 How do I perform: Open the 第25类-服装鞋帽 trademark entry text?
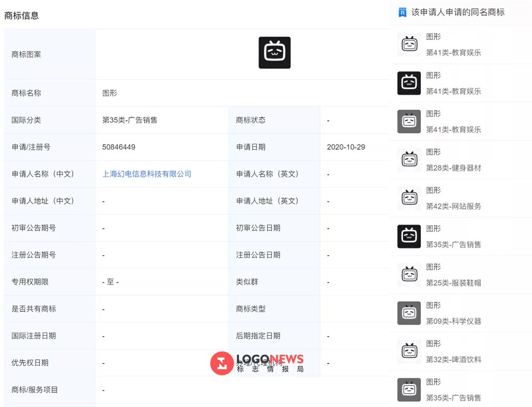[x=453, y=283]
